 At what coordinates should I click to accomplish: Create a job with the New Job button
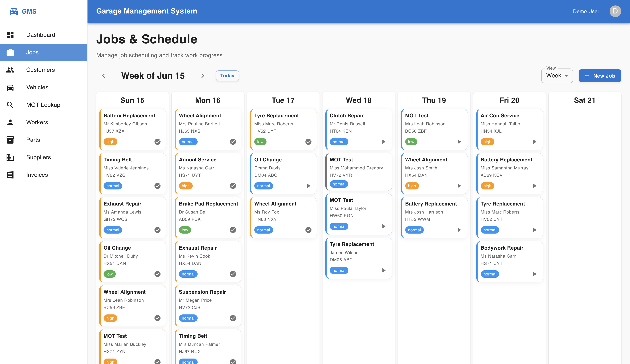click(600, 76)
